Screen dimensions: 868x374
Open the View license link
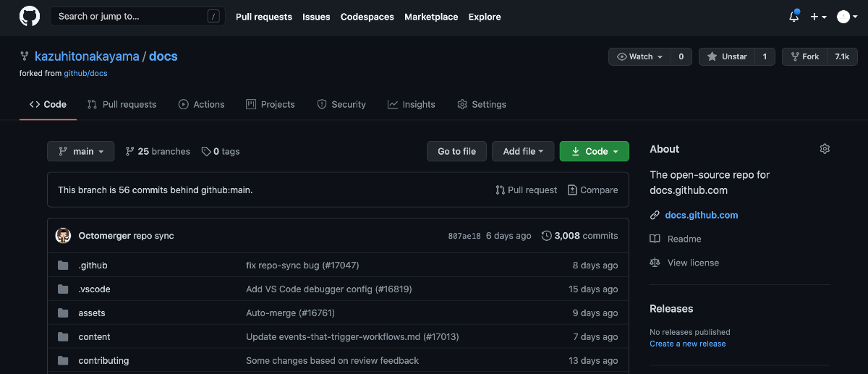[693, 263]
